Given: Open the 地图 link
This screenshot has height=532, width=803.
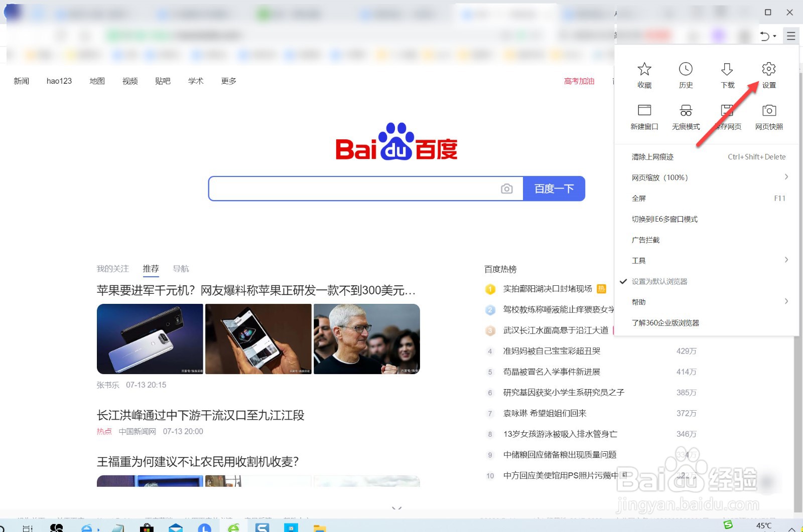Looking at the screenshot, I should click(x=97, y=81).
